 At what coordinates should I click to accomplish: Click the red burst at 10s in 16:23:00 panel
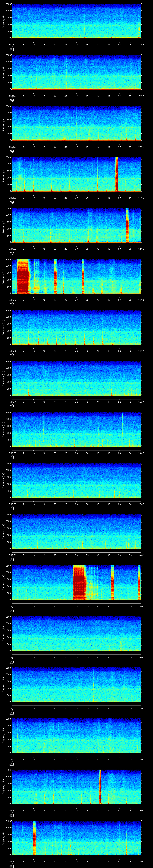(34, 838)
